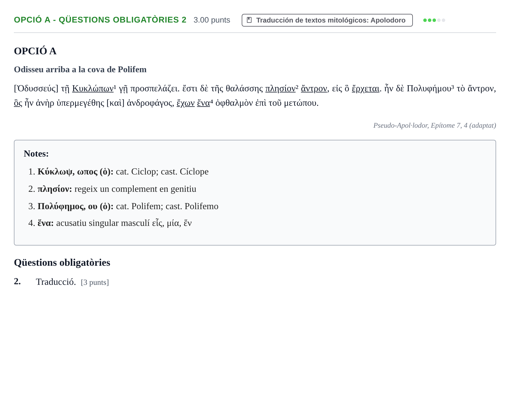The width and height of the screenshot is (510, 420).
Task: Click question 2 'Traducció.'
Action: point(56,282)
